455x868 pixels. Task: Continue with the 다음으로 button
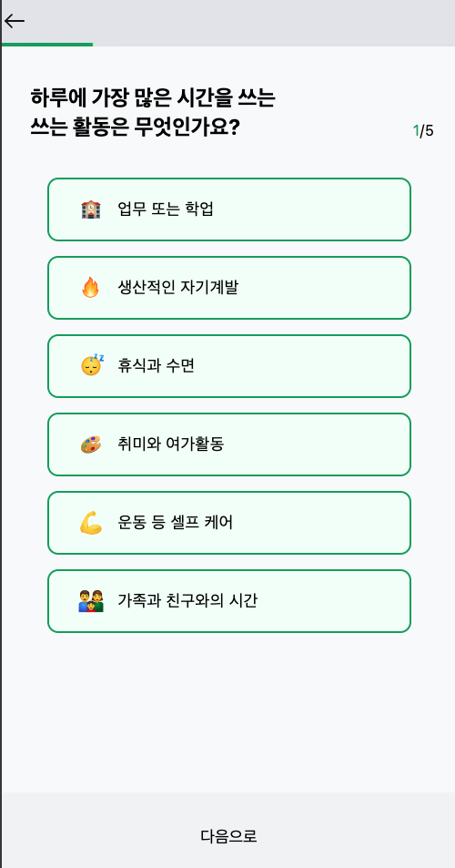[x=229, y=836]
